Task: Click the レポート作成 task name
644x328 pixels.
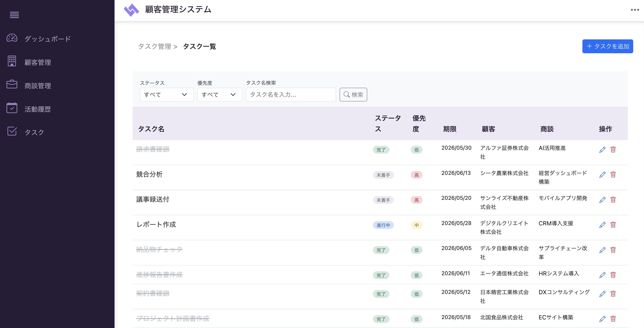Action: [156, 224]
